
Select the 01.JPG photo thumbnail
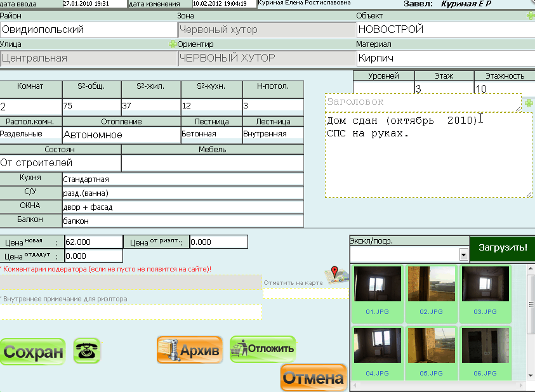point(377,284)
